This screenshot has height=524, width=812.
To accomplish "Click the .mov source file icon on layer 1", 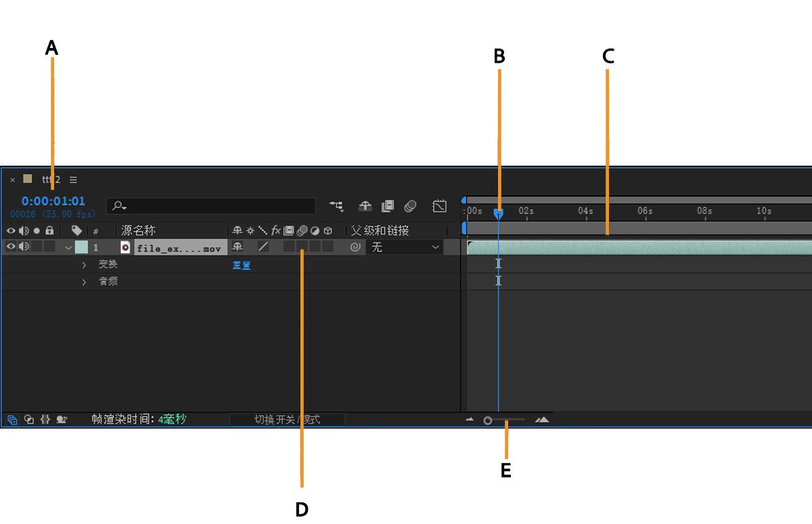I will click(125, 247).
